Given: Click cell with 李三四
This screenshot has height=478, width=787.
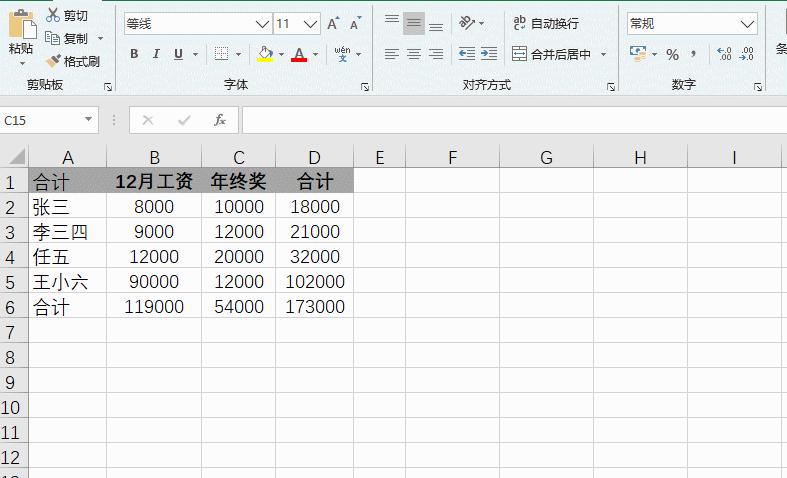Looking at the screenshot, I should coord(68,231).
